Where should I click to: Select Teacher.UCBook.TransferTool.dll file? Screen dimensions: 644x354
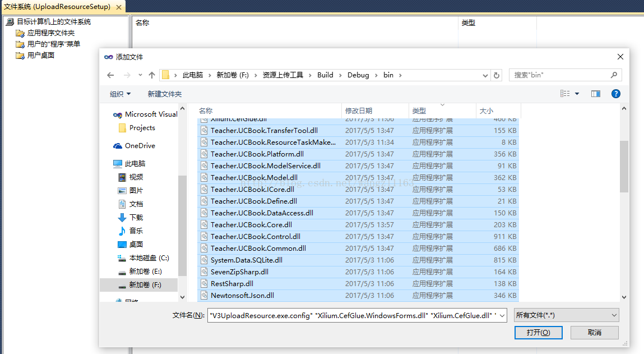(x=358, y=130)
